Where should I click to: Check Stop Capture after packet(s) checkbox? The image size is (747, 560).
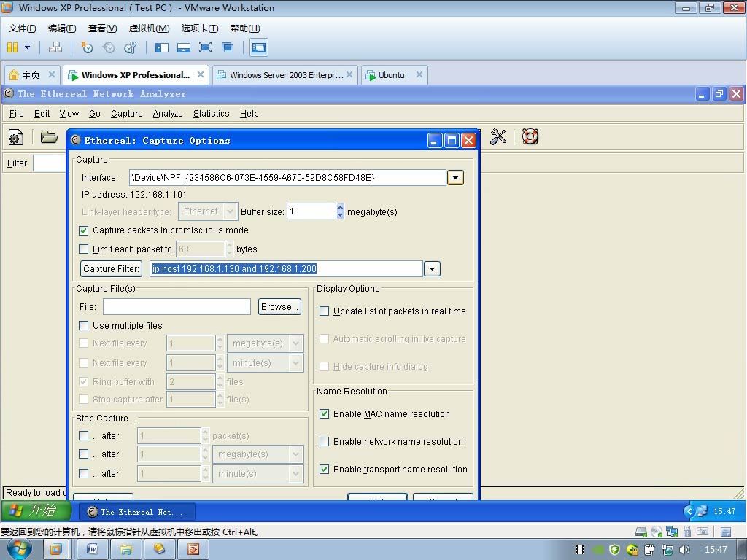coord(84,436)
